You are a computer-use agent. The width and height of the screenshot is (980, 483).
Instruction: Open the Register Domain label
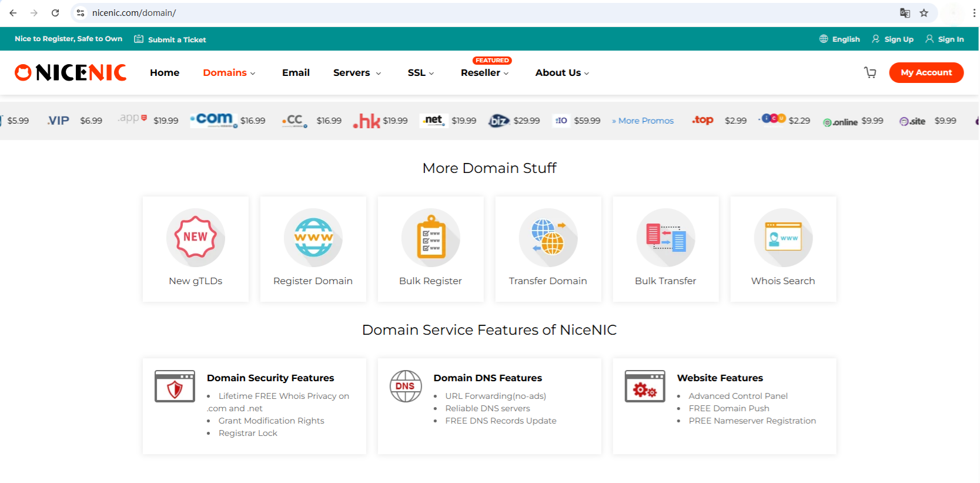(313, 281)
